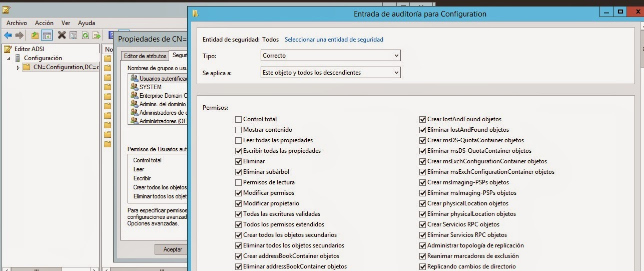The width and height of the screenshot is (644, 271).
Task: Click the green Refresh toolbar icon
Action: pos(85,35)
